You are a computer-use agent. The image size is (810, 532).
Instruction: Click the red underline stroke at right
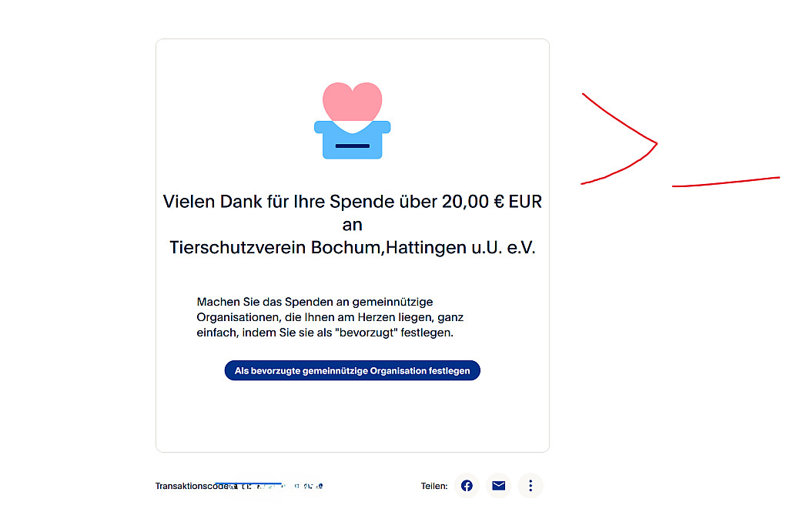[x=726, y=182]
